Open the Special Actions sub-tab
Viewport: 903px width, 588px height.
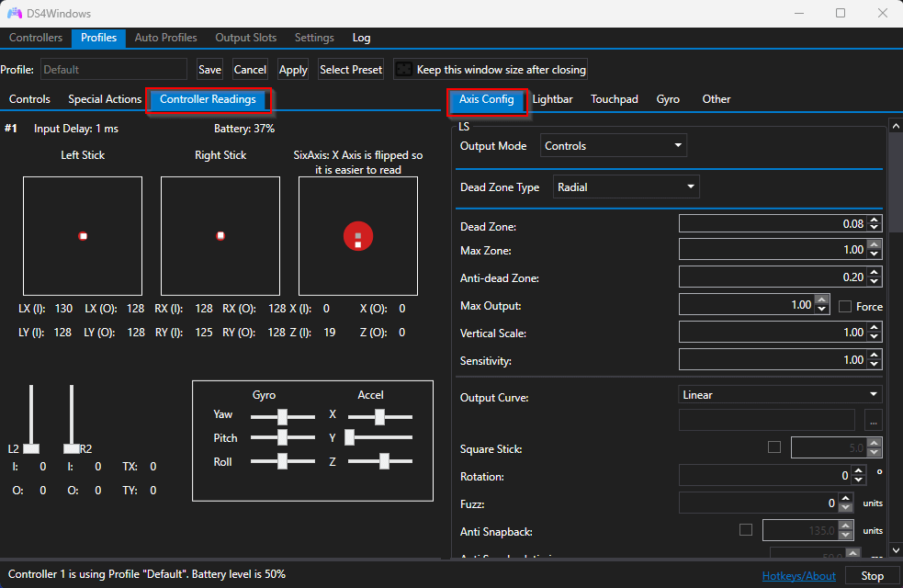click(x=105, y=99)
